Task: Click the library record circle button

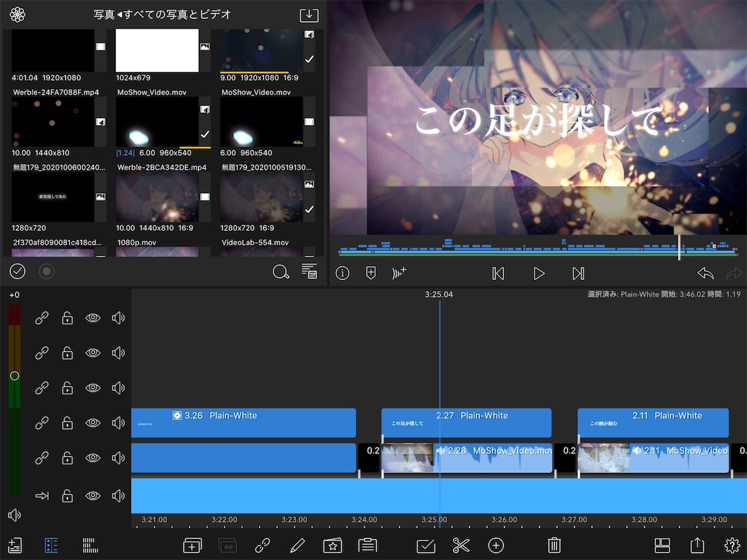Action: point(46,271)
